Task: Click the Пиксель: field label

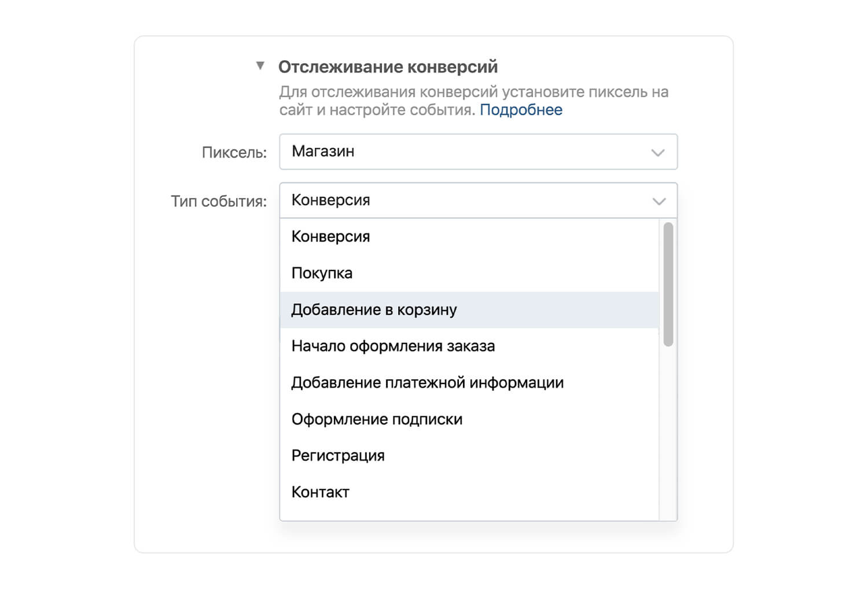Action: [234, 153]
